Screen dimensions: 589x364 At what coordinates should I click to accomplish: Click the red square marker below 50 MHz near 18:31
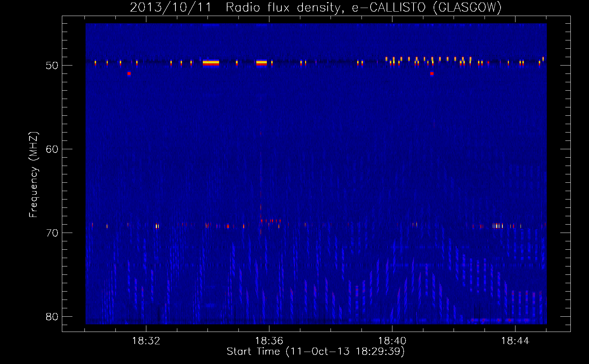(x=129, y=74)
